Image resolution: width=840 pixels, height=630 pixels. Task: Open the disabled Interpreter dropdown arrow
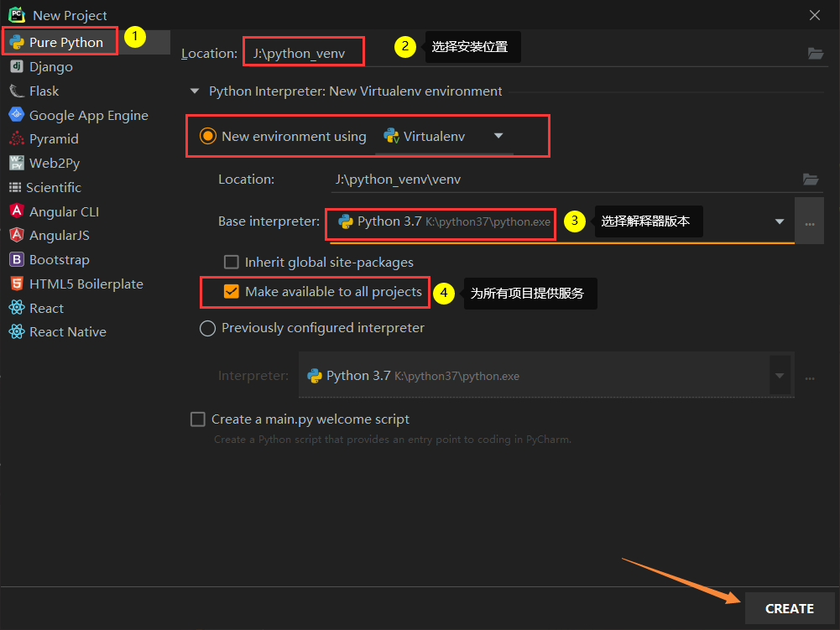click(780, 376)
